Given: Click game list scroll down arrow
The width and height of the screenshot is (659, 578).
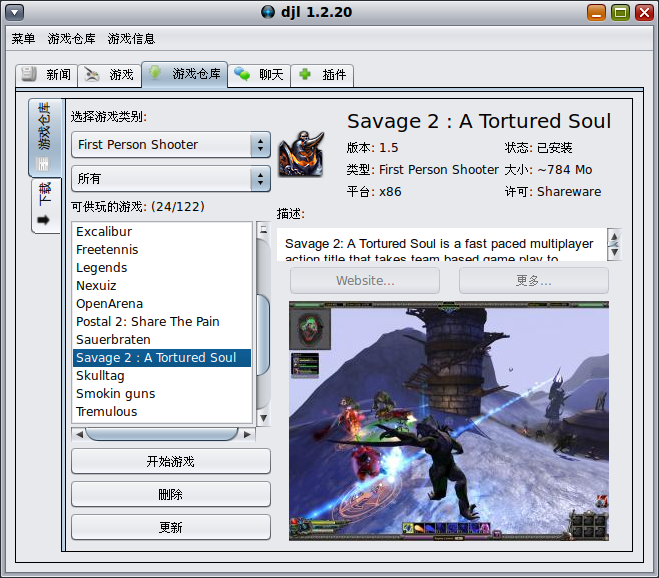Looking at the screenshot, I should (264, 418).
